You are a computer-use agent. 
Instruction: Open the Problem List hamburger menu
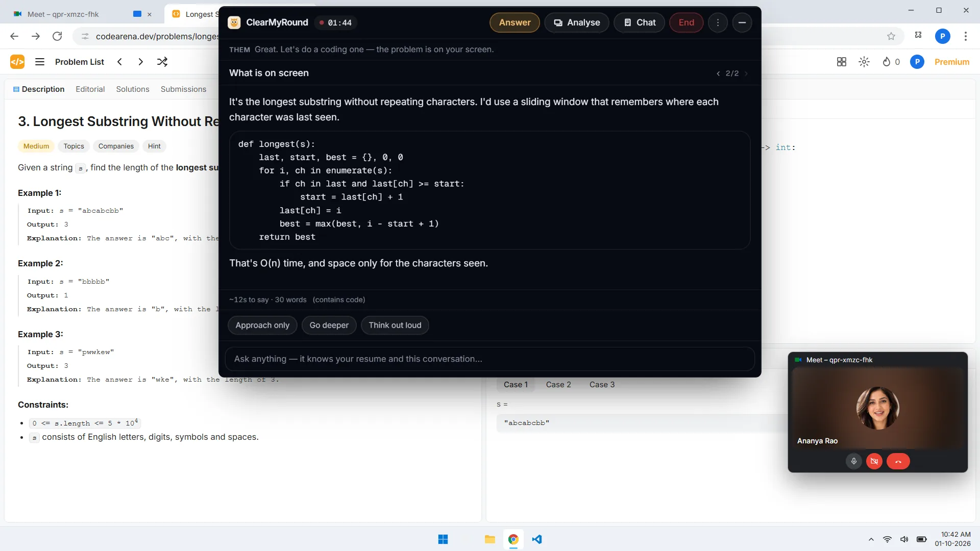39,62
